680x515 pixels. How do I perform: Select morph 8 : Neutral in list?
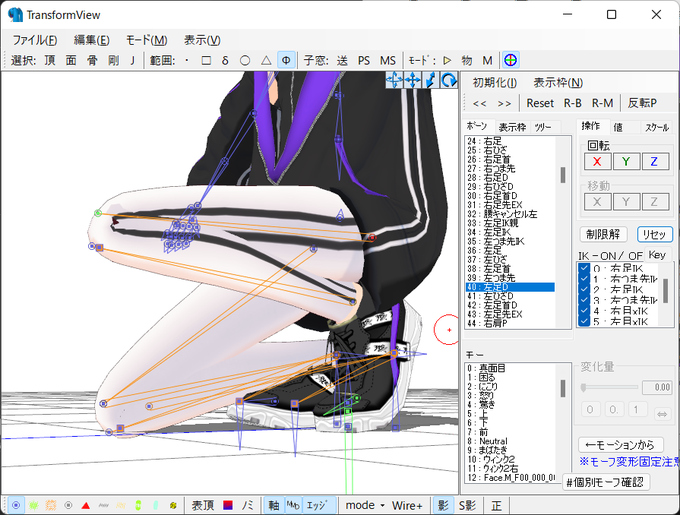coord(510,441)
